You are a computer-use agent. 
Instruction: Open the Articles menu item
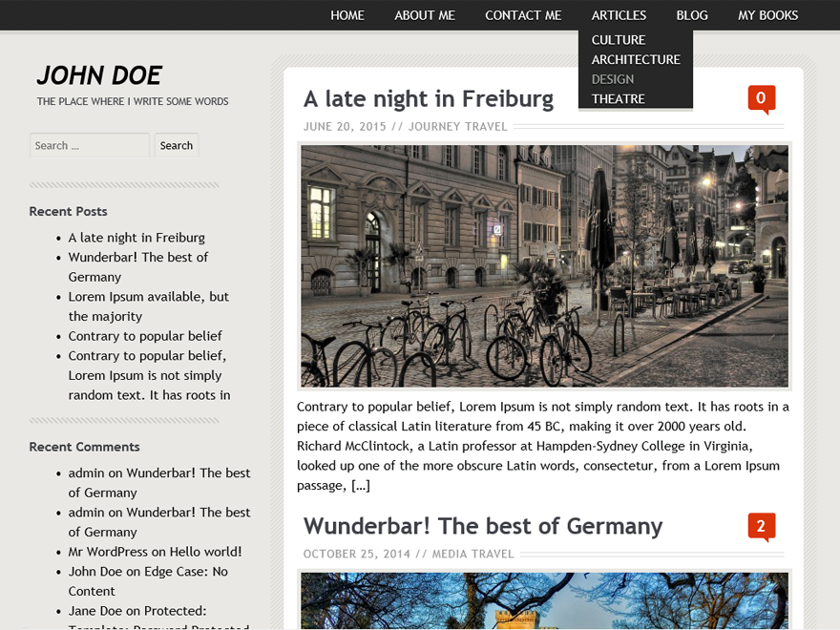point(619,15)
